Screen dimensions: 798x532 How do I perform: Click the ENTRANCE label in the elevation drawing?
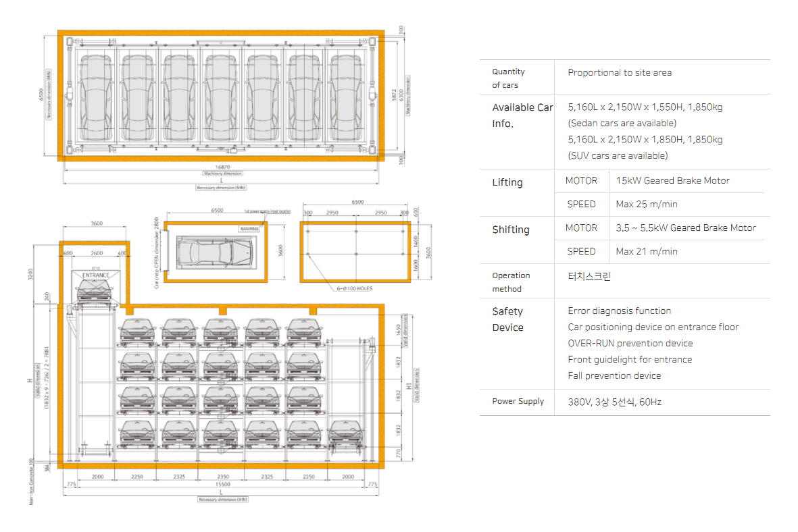[x=95, y=275]
